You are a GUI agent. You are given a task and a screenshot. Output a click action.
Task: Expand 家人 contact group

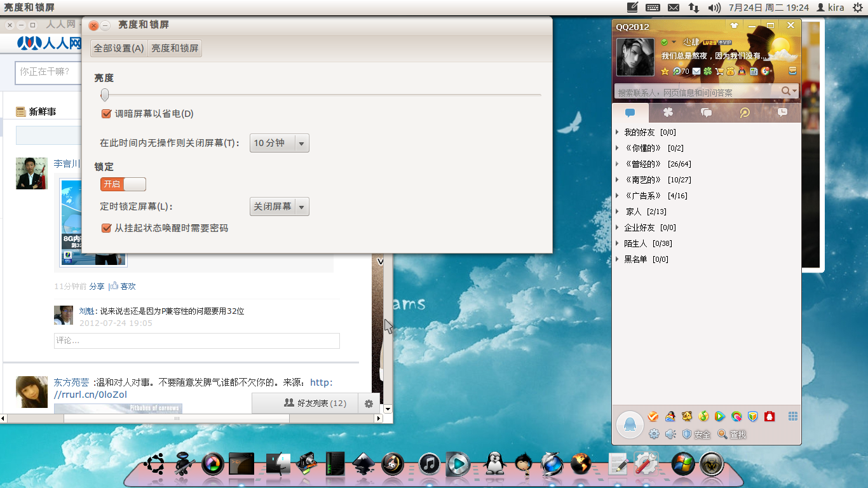[617, 212]
